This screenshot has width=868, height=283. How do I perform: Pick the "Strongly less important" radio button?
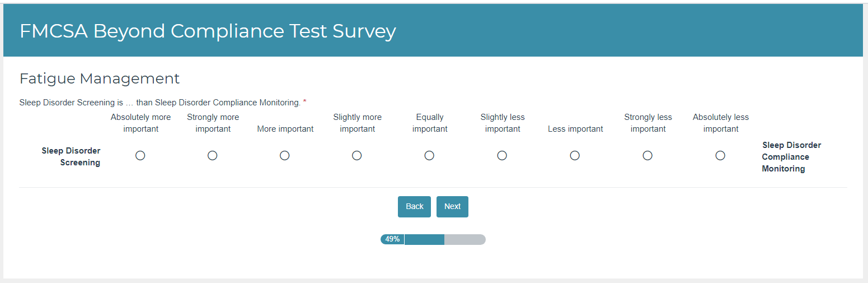tap(648, 155)
